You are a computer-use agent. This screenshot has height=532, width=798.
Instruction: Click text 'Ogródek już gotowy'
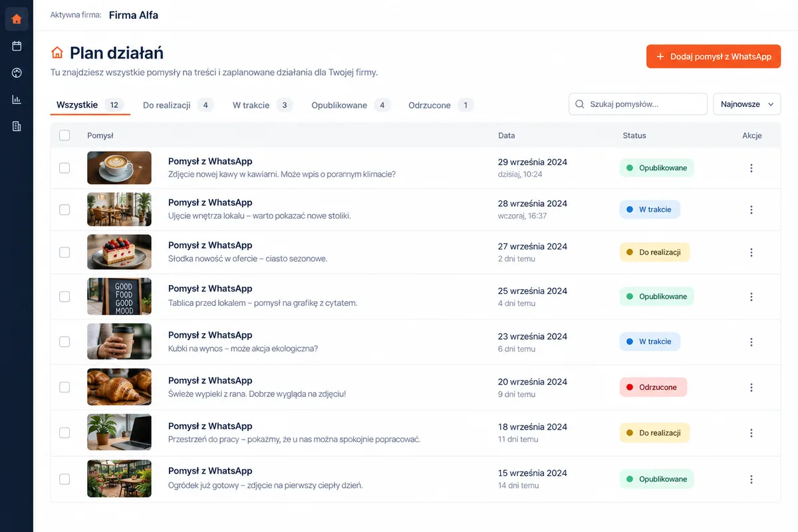point(203,485)
